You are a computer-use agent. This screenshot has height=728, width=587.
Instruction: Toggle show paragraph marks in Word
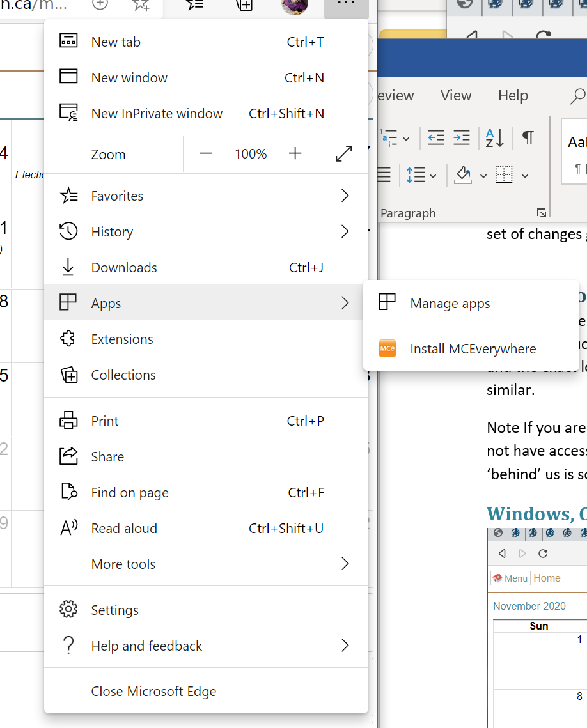tap(528, 138)
